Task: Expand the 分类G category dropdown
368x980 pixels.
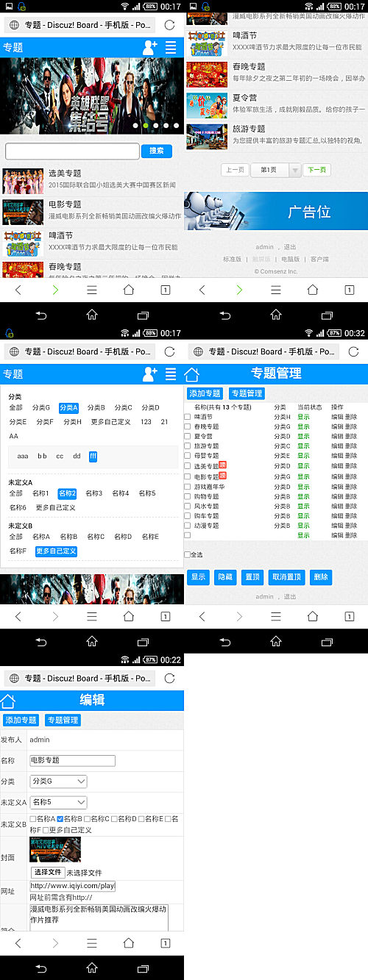Action: coord(58,781)
